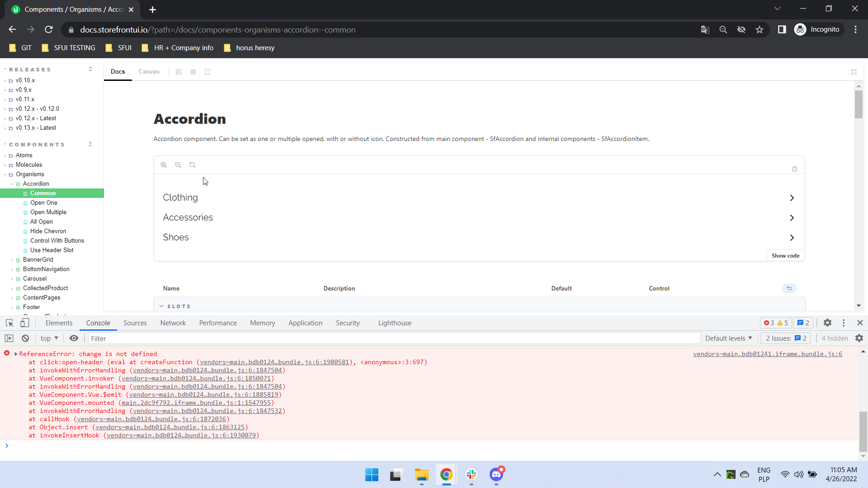Image resolution: width=868 pixels, height=488 pixels.
Task: Open the Network panel in DevTools
Action: 173,323
